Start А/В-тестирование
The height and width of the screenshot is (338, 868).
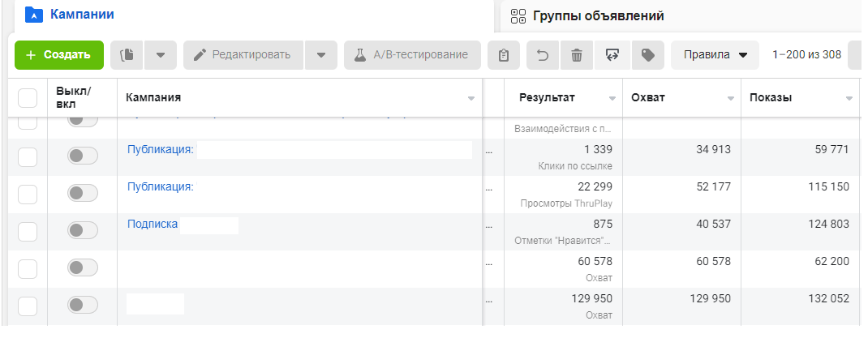point(412,55)
